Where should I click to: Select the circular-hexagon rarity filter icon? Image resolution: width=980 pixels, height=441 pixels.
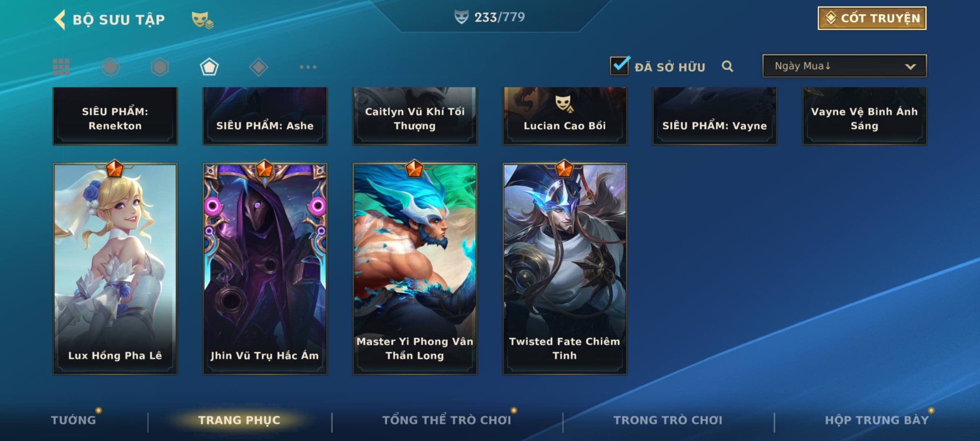pos(111,67)
